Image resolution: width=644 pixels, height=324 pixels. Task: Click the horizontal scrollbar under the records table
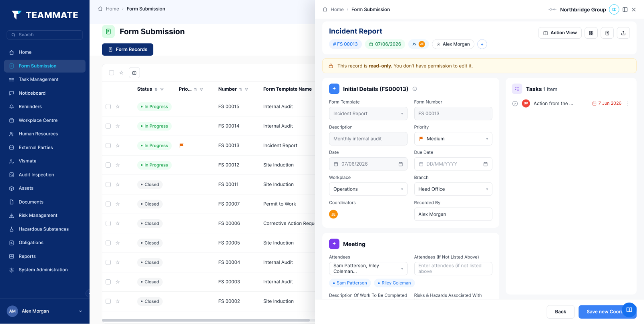(206, 320)
